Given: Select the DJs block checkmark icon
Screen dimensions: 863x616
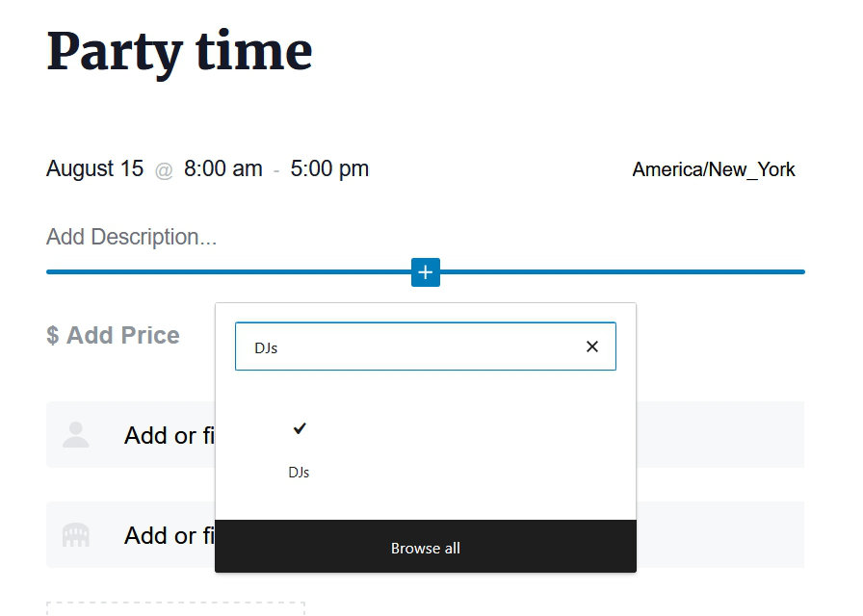Looking at the screenshot, I should [x=300, y=428].
